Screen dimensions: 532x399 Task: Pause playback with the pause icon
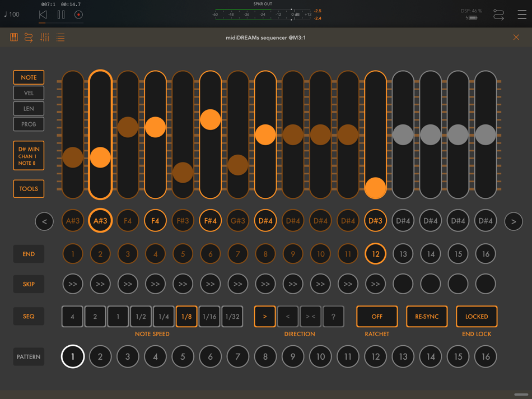pos(61,15)
